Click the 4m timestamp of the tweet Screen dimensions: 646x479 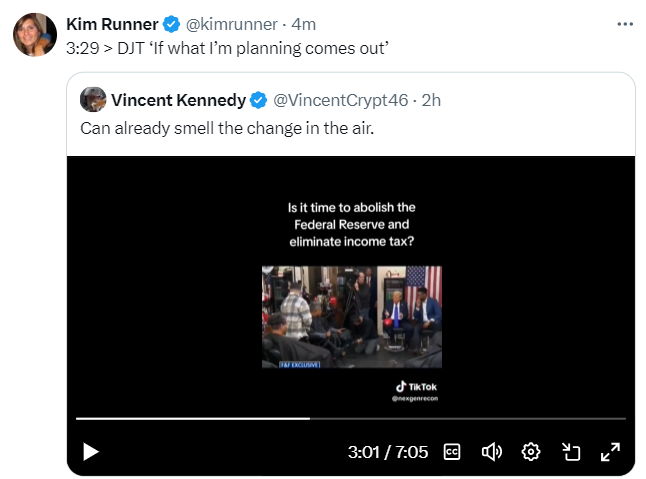(303, 24)
